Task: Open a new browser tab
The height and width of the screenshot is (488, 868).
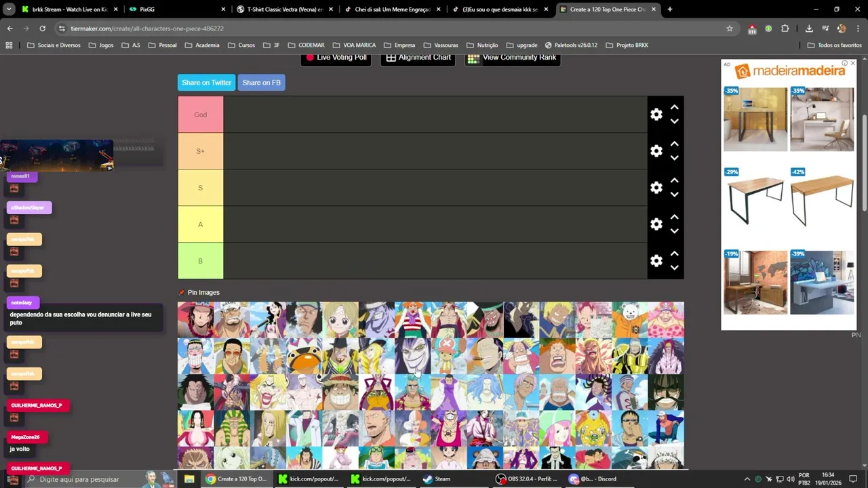Action: click(670, 9)
